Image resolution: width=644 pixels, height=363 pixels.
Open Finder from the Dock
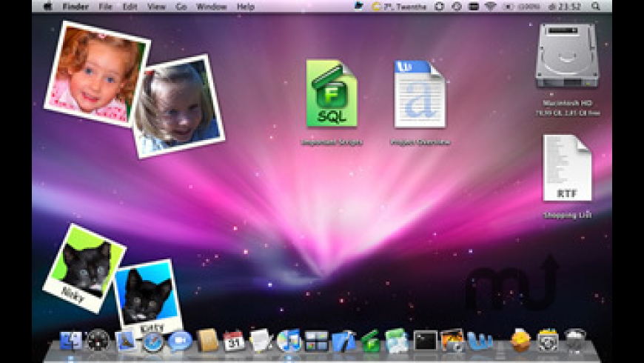70,341
